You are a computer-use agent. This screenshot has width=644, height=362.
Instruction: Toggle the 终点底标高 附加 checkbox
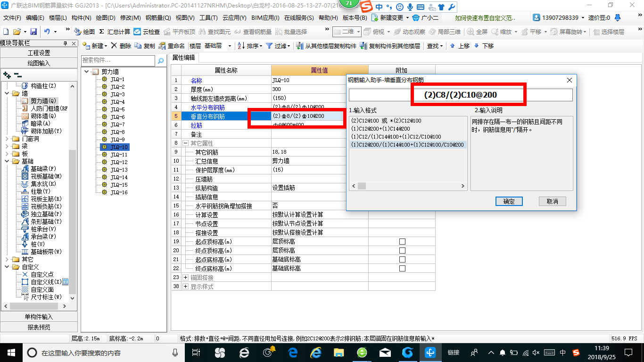pyautogui.click(x=402, y=268)
